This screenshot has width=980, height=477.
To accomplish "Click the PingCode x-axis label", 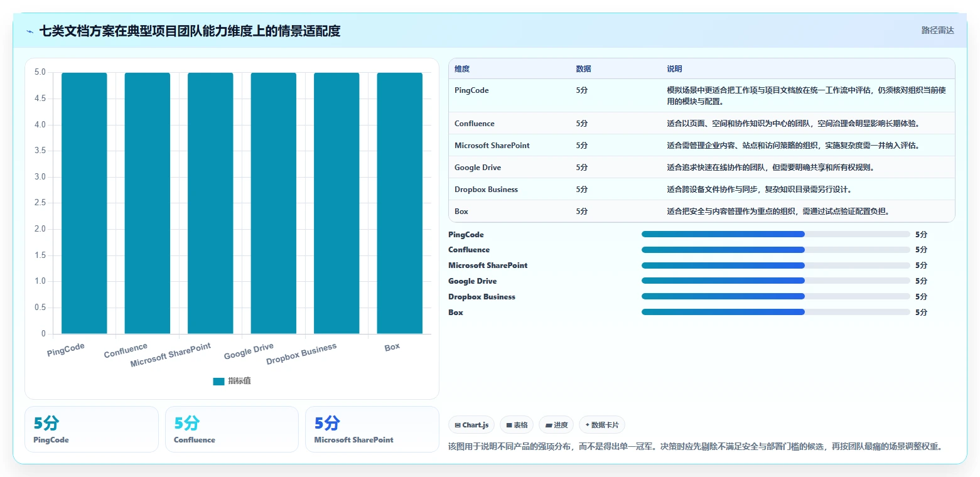I will tap(66, 350).
